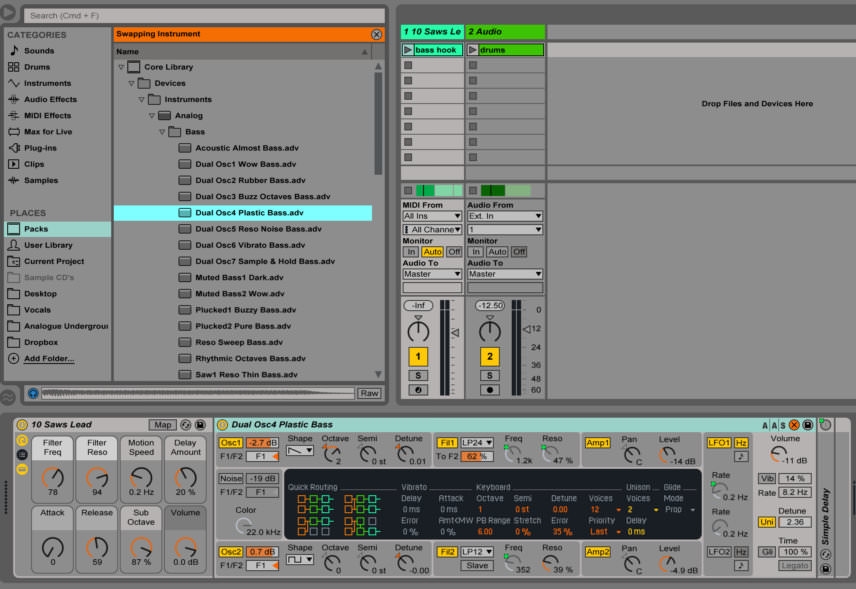856x589 pixels.
Task: Click the preview waveform scrub bar
Action: [x=198, y=393]
